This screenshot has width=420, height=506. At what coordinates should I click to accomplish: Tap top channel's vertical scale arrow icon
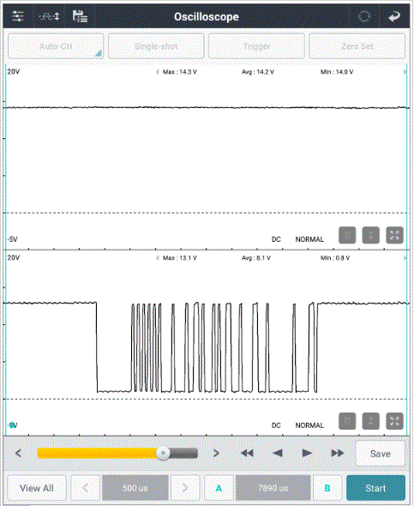coord(370,235)
